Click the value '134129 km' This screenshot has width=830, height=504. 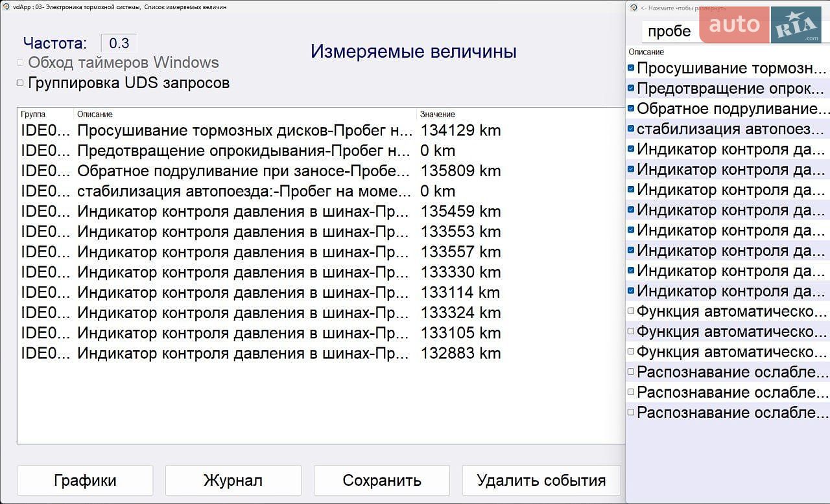(x=460, y=130)
